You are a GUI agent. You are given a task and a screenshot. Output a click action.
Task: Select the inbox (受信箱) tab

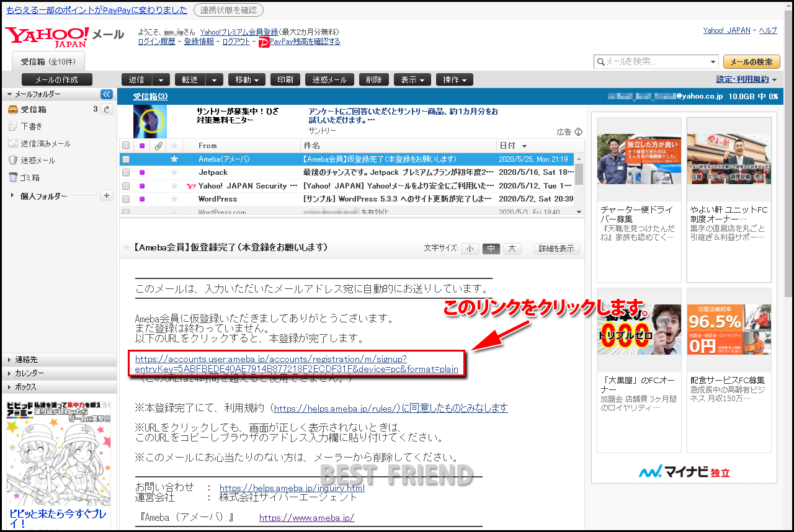48,61
